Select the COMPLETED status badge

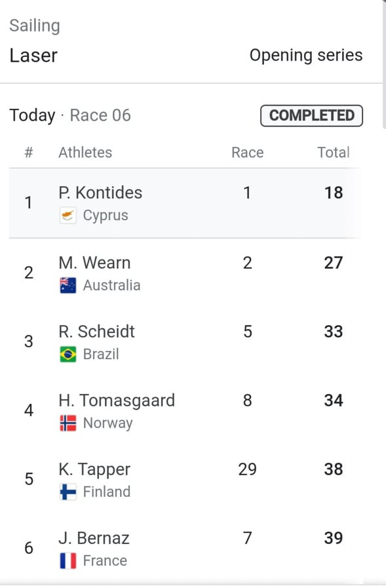coord(311,115)
